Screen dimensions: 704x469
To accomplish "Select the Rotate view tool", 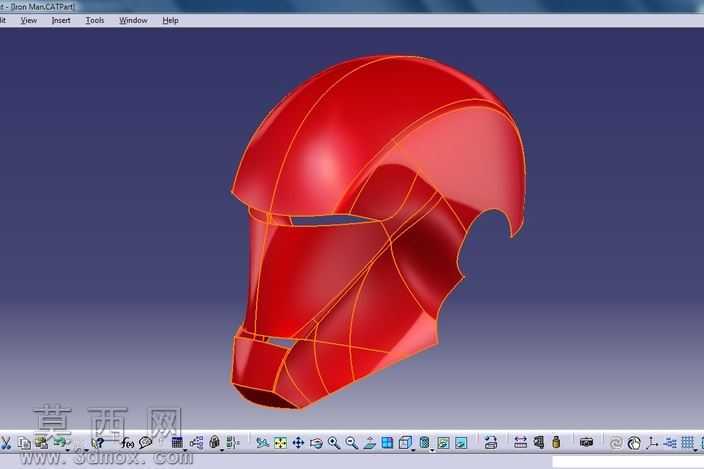I will [316, 443].
